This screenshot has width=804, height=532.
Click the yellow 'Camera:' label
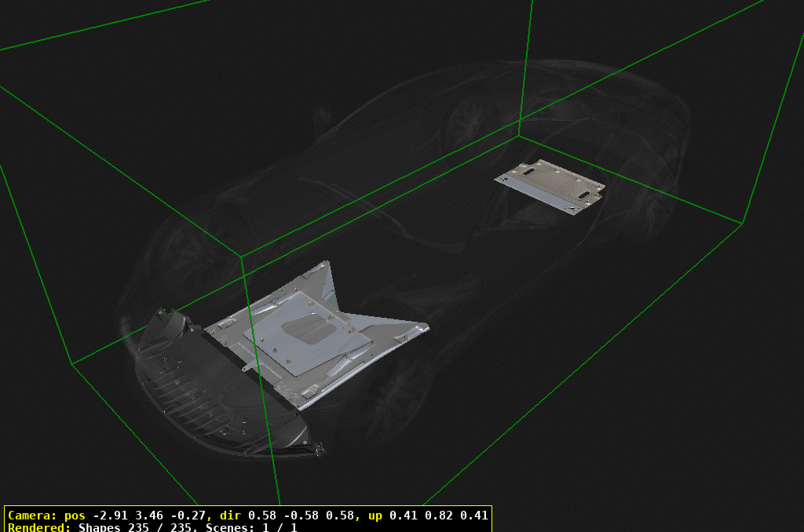coord(32,516)
